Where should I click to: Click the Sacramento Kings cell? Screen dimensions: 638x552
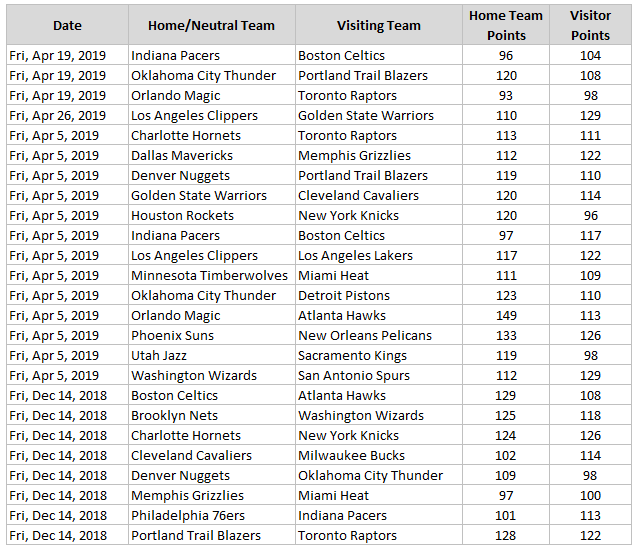pos(352,356)
